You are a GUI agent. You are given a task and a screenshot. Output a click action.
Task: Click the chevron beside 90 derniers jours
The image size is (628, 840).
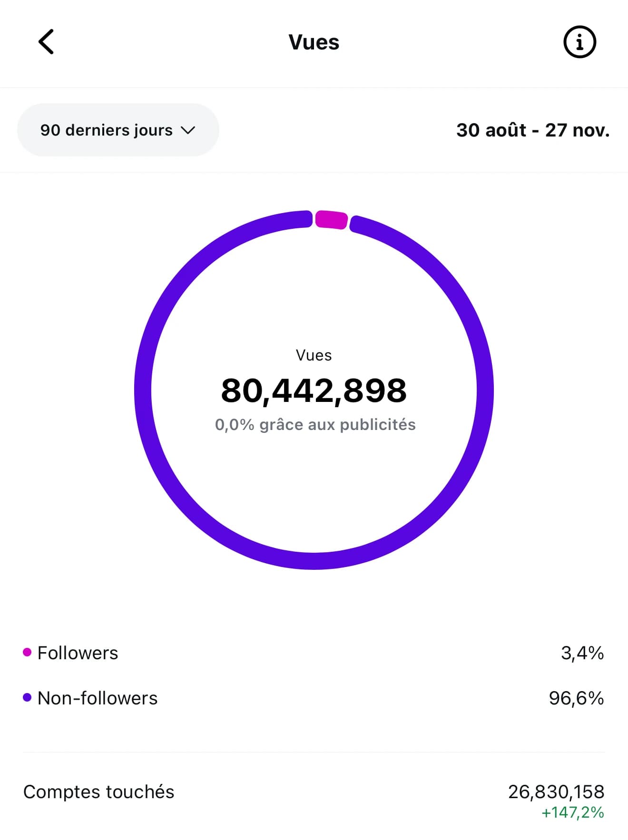(188, 130)
